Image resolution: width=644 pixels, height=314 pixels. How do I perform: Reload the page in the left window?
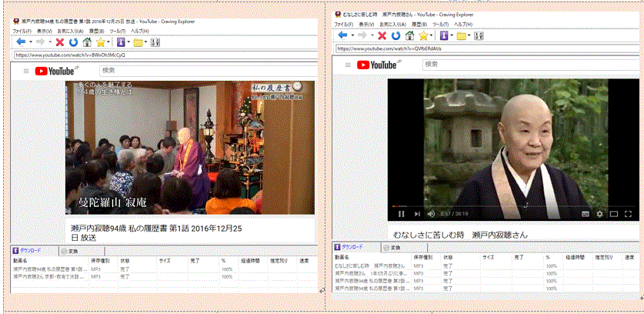pyautogui.click(x=74, y=42)
